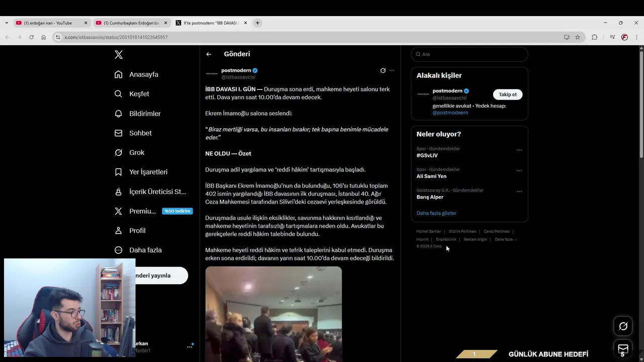644x362 pixels.
Task: Open the Barış Alper trending topic
Action: pos(430,197)
